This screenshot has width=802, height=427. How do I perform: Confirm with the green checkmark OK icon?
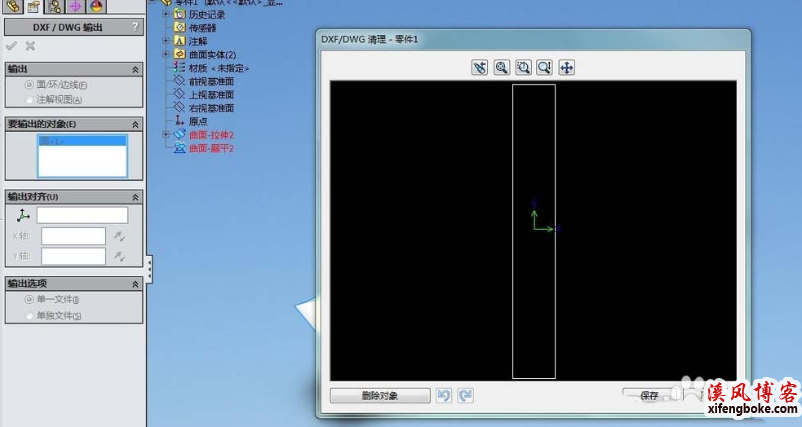pyautogui.click(x=11, y=46)
